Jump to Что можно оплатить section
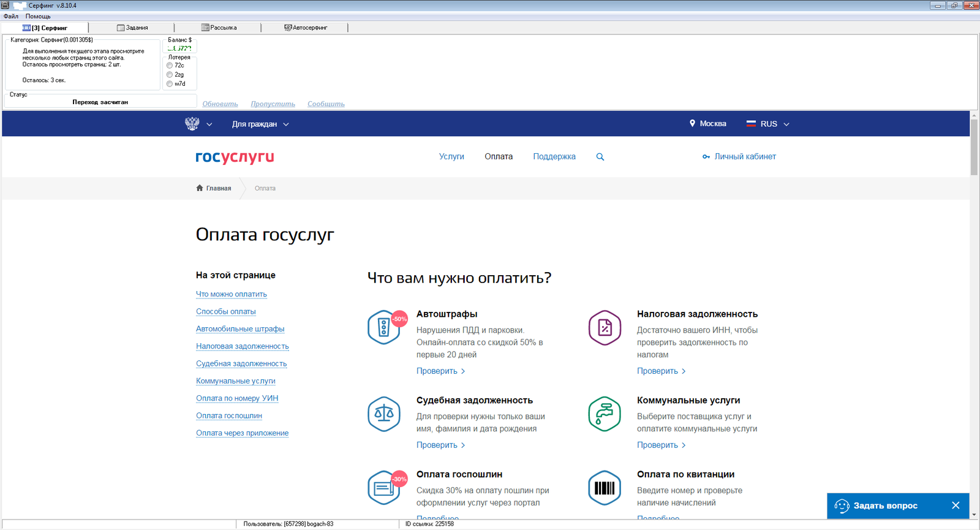 [232, 294]
